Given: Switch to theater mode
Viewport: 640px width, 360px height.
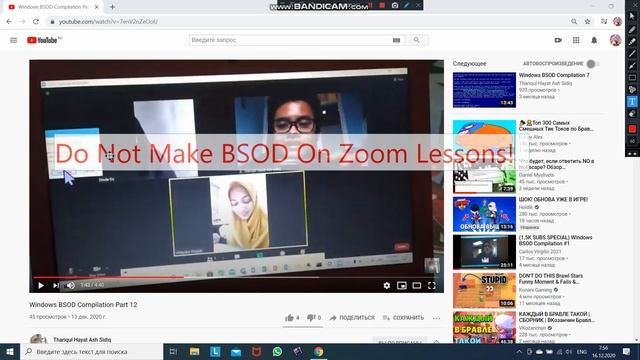Looking at the screenshot, I should pyautogui.click(x=417, y=285).
